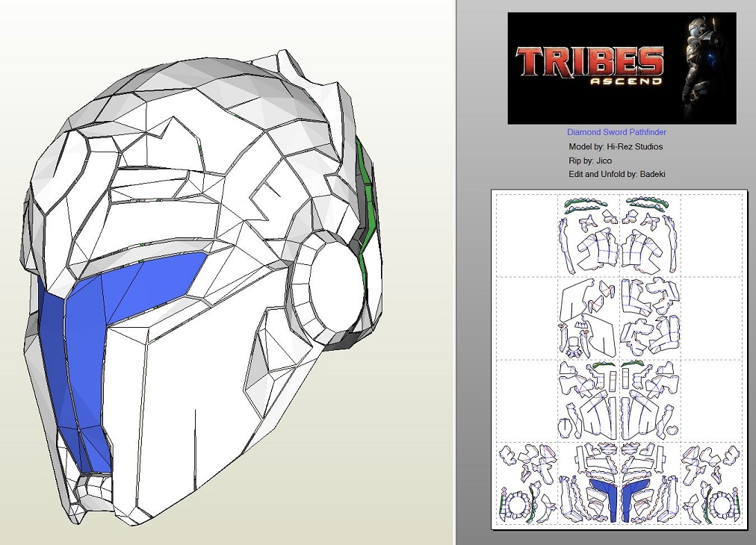Select the "Model by: Hi-Rez Studios" text
Viewport: 756px width, 545px height.
pos(616,146)
